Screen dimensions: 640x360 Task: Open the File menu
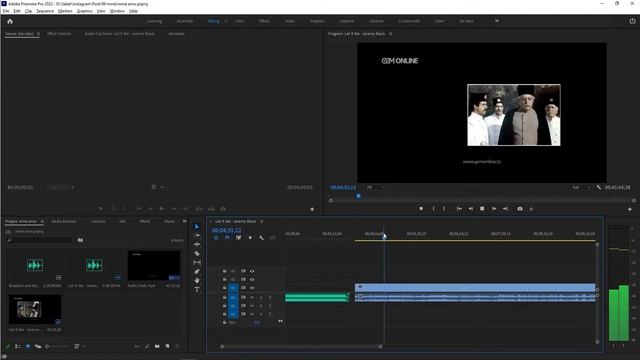point(6,11)
